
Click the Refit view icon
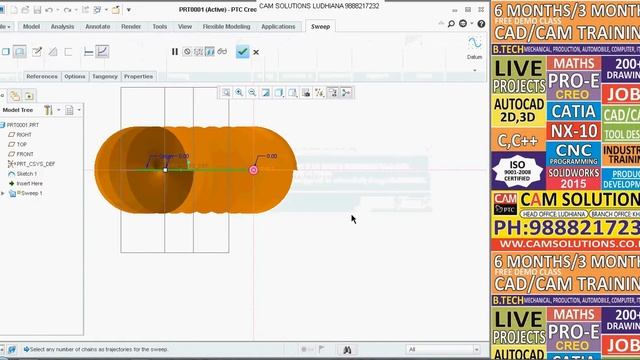coord(226,93)
